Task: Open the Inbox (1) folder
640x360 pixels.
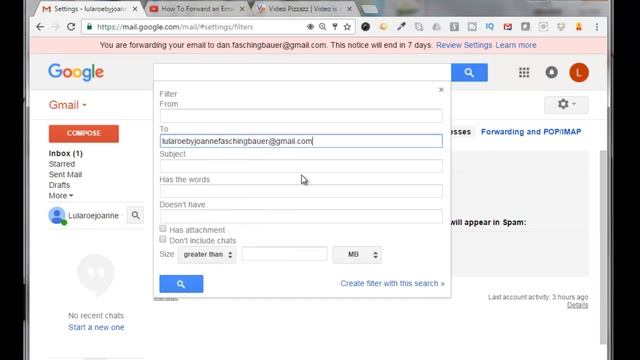Action: click(66, 153)
